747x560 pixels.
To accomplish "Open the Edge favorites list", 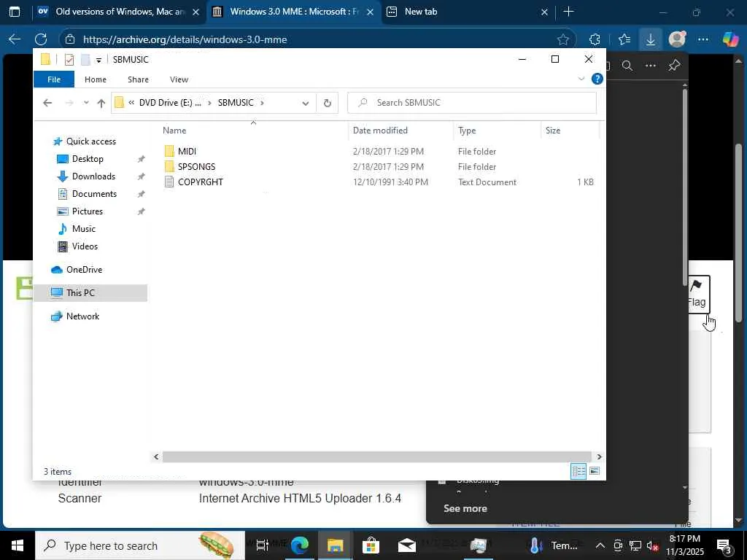I will [x=624, y=39].
